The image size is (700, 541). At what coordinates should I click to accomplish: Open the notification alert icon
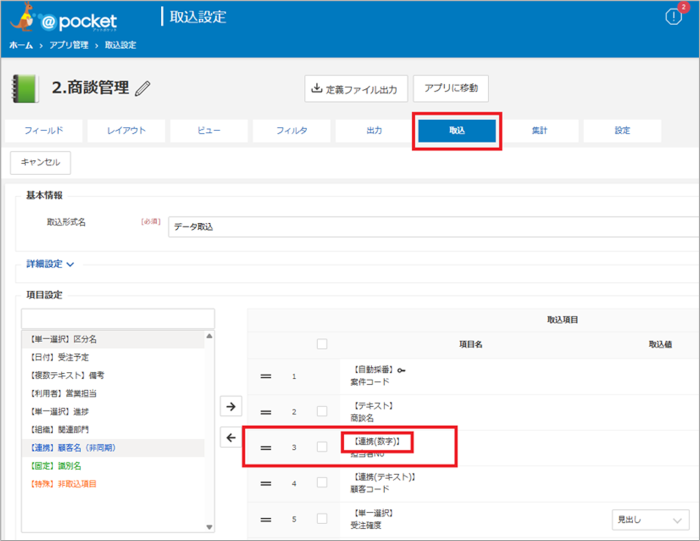click(673, 17)
